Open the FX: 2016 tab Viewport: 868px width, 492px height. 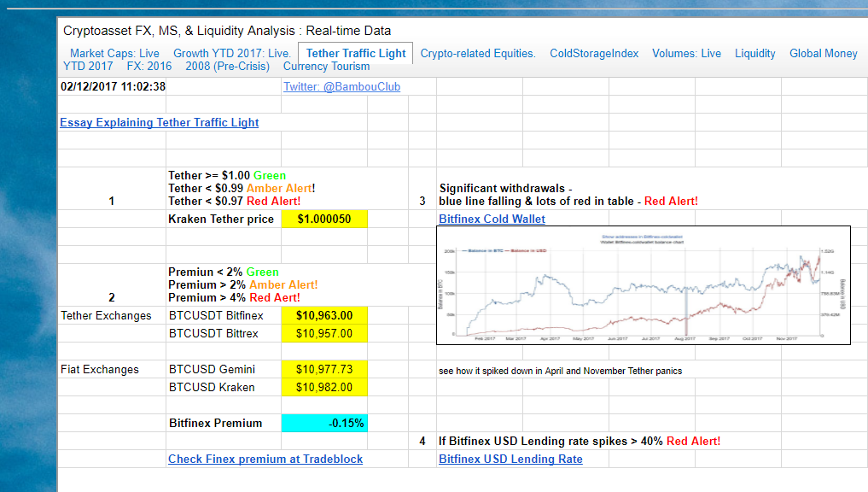(149, 67)
